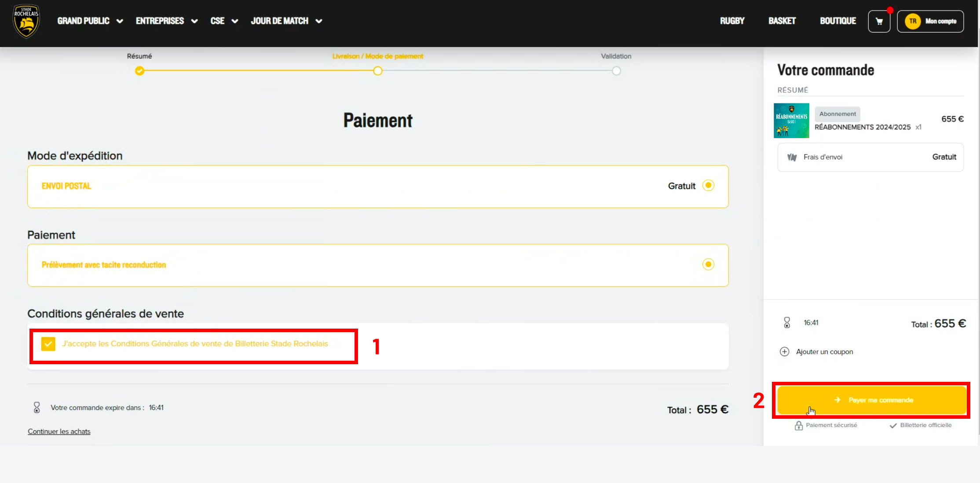This screenshot has height=483, width=980.
Task: Click the Validation step label
Action: pos(616,56)
